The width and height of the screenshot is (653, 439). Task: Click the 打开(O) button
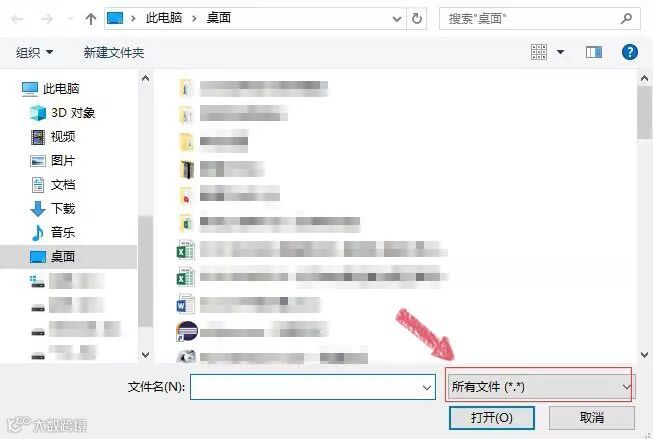[492, 418]
